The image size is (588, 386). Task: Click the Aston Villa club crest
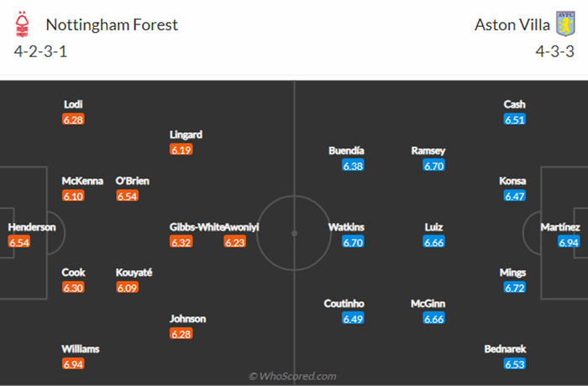tap(565, 24)
